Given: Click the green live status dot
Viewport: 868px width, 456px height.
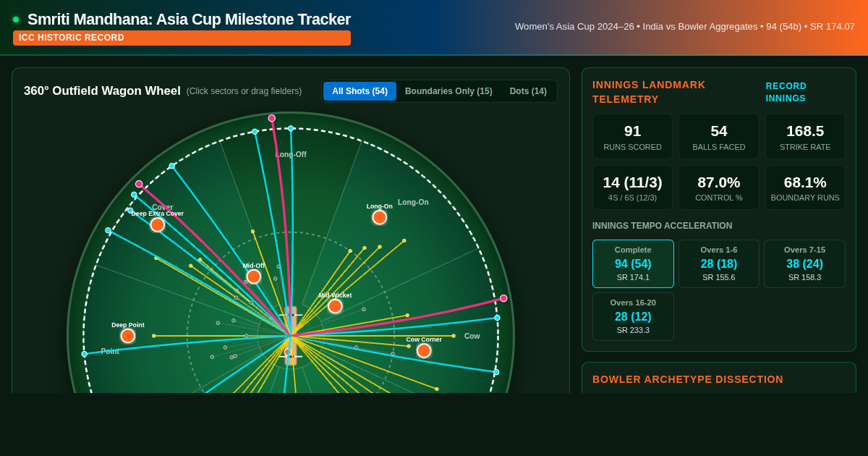Looking at the screenshot, I should 16,20.
